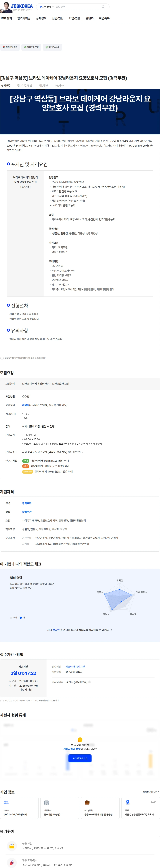Click the 3호선 subway line badge
Image resolution: width=160 pixels, height=868 pixels.
(x=26, y=466)
